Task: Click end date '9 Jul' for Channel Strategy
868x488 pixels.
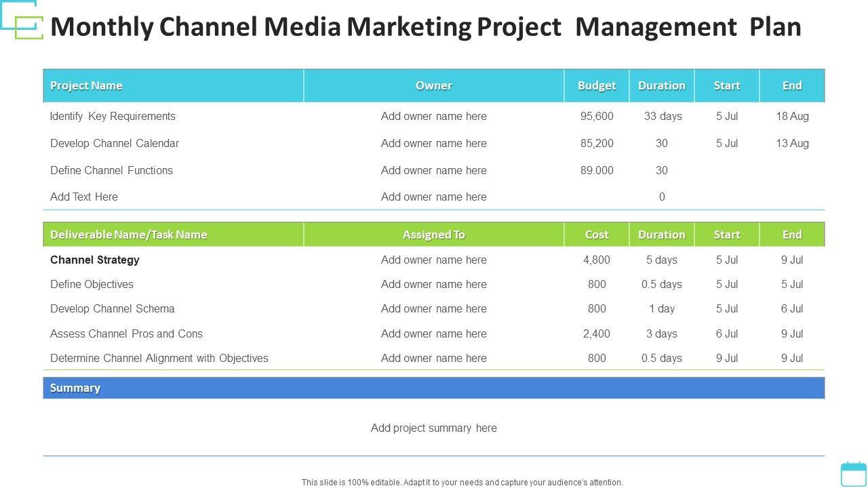Action: coord(792,260)
